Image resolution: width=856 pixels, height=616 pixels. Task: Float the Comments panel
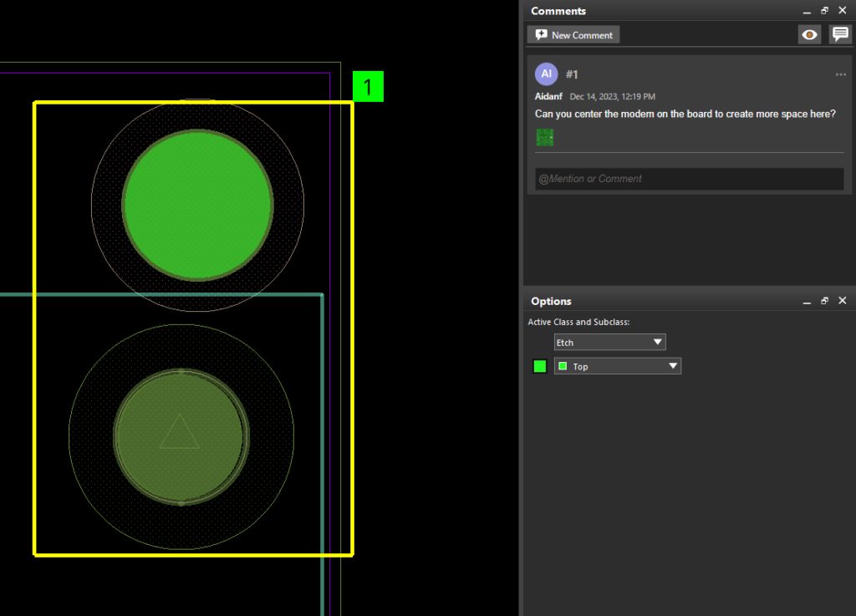824,11
